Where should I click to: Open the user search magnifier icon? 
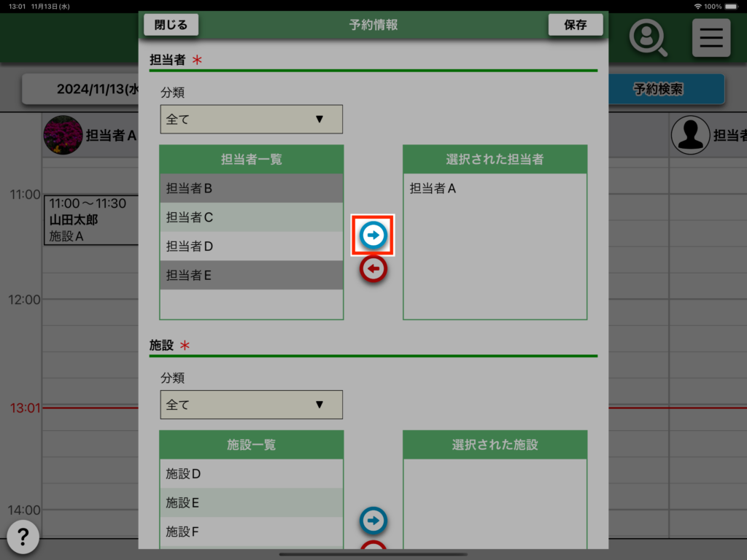648,38
